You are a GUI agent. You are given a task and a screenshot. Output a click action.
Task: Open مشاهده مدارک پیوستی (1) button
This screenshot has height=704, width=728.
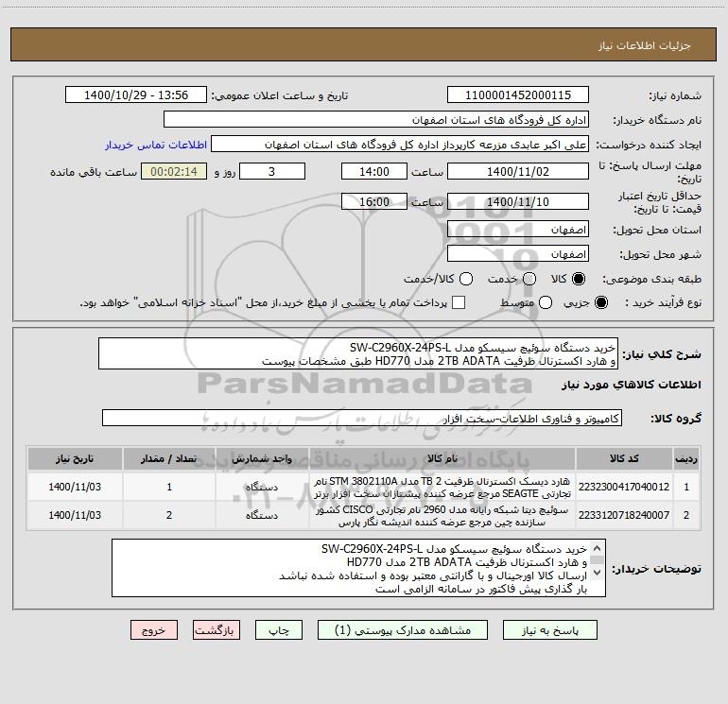click(x=403, y=630)
